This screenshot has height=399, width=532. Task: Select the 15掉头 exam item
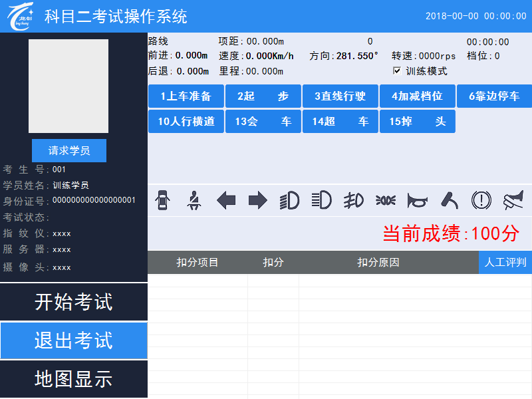418,121
